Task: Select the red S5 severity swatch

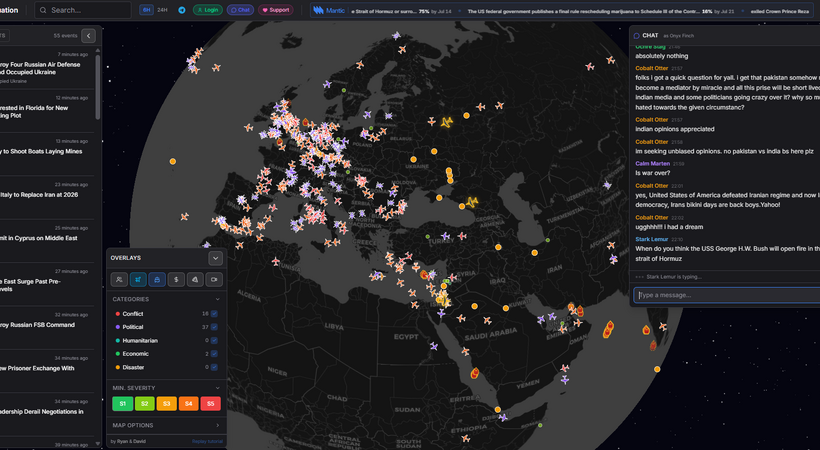Action: point(210,404)
